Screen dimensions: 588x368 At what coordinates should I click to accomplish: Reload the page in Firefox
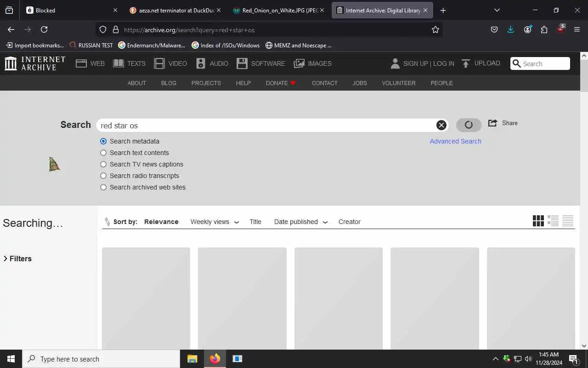(x=44, y=29)
